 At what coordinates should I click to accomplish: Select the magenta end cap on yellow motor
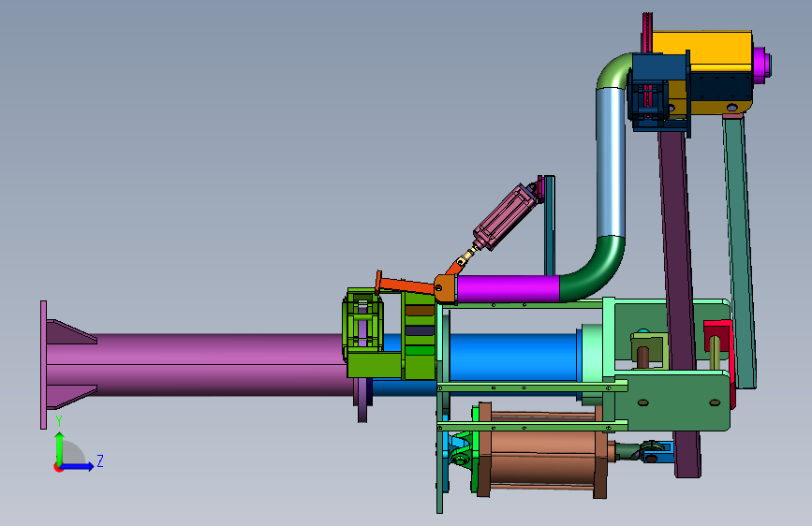pos(761,64)
